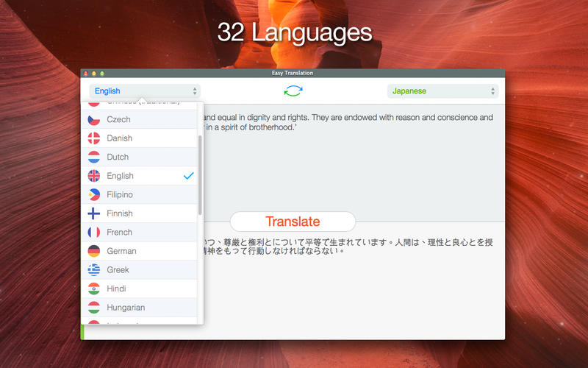
Task: Click the Translate button
Action: pos(293,222)
